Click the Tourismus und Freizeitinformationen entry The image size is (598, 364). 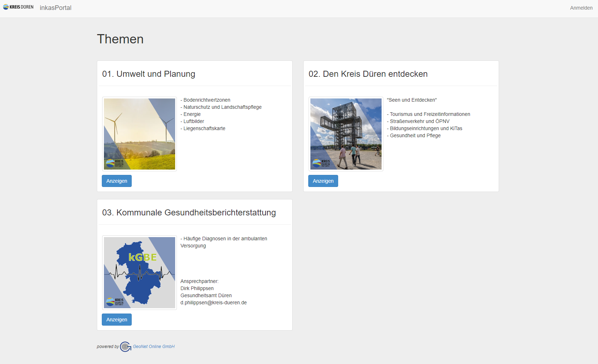pos(430,114)
